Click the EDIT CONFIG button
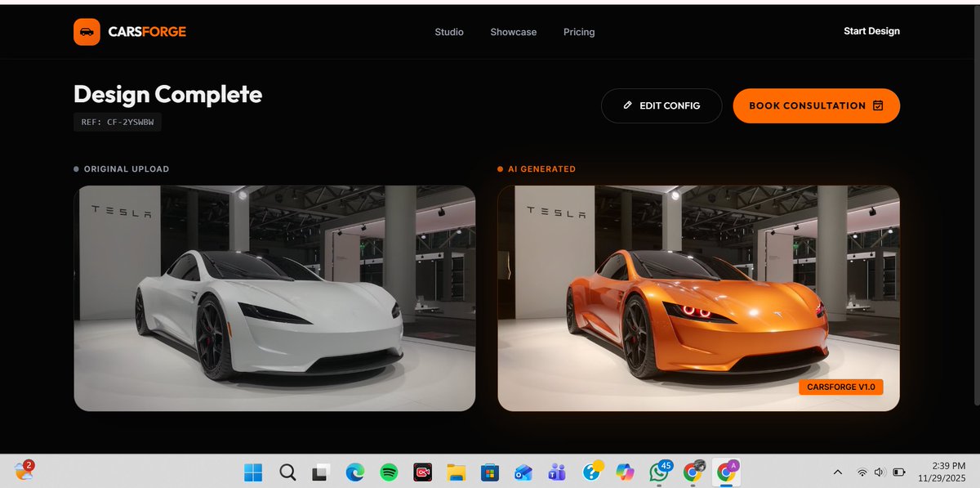This screenshot has height=488, width=980. click(x=661, y=105)
